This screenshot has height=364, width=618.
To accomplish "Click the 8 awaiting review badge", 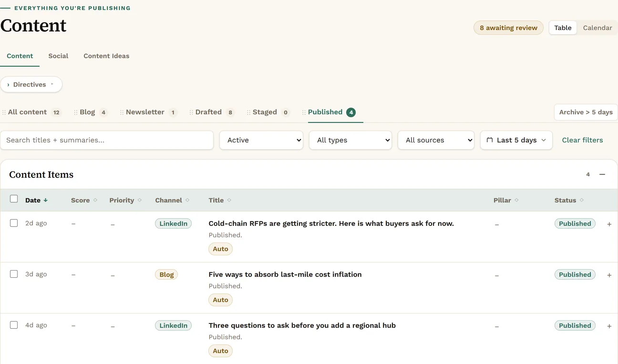I will click(x=508, y=28).
